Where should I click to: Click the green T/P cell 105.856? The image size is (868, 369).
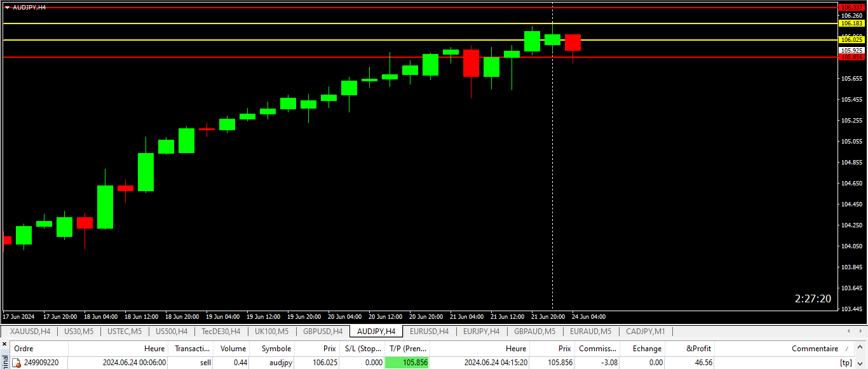(407, 363)
